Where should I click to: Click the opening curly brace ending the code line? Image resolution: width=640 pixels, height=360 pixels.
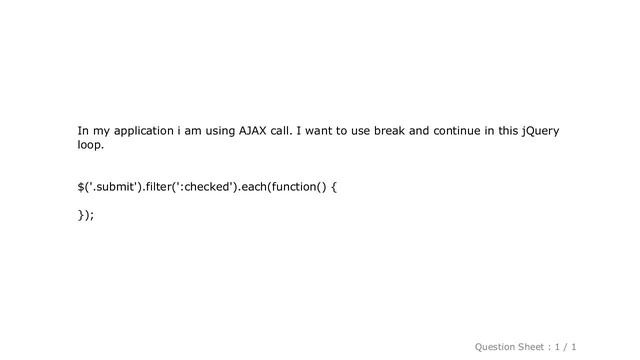click(334, 187)
